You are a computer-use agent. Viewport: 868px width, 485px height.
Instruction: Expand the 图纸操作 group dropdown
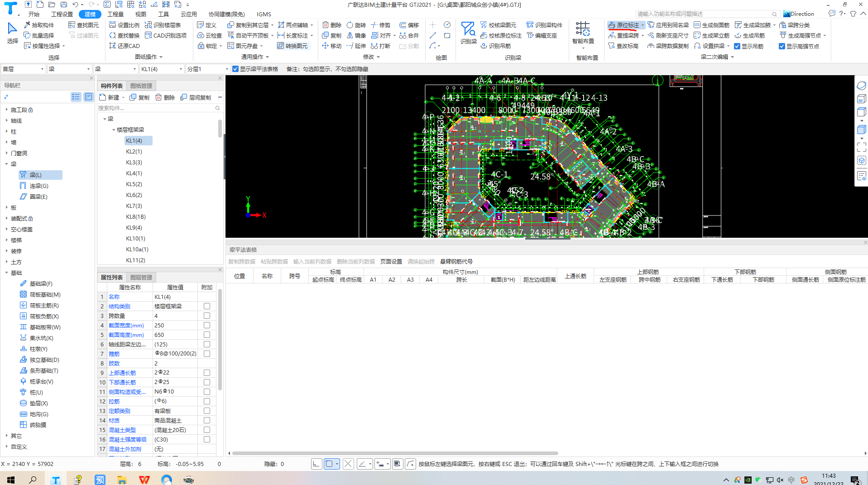pos(149,57)
